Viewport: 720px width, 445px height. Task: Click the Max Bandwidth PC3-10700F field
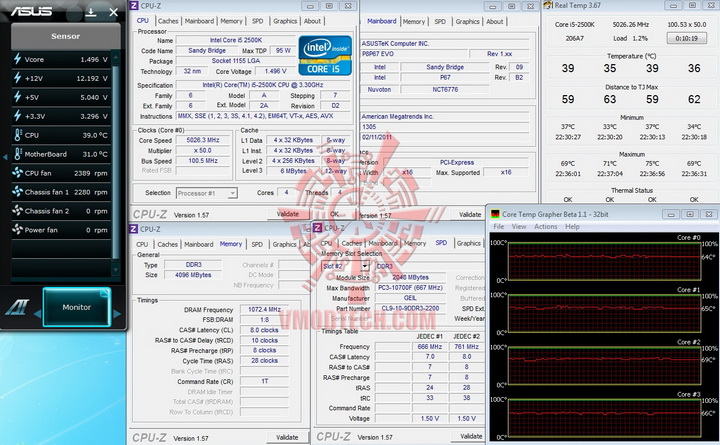coord(410,287)
